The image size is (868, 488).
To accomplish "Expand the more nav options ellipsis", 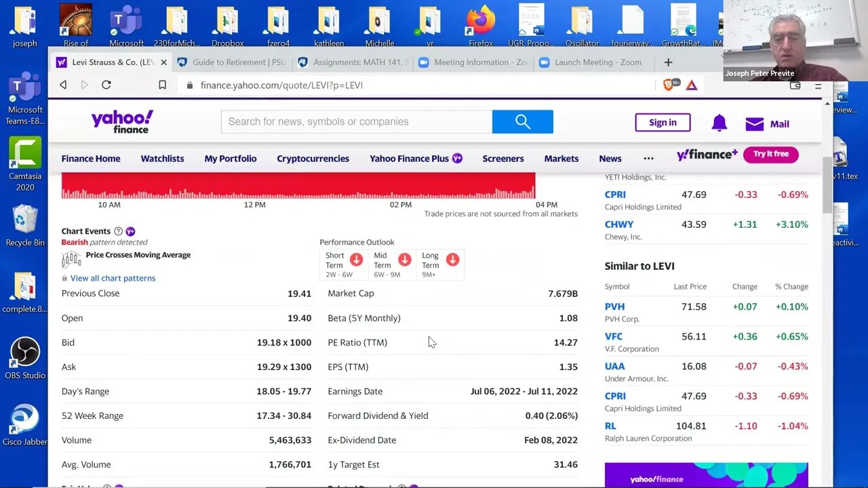I will (x=648, y=159).
